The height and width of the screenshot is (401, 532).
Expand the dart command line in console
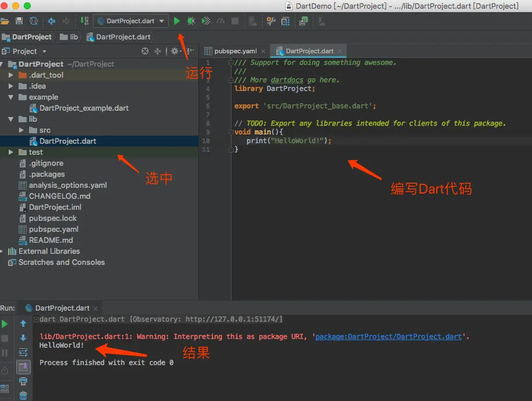[36, 319]
